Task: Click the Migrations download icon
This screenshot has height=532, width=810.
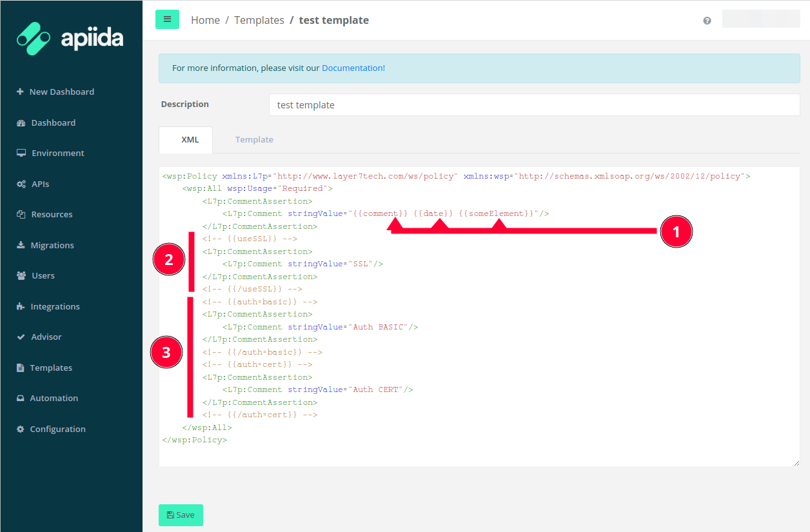Action: pyautogui.click(x=21, y=245)
